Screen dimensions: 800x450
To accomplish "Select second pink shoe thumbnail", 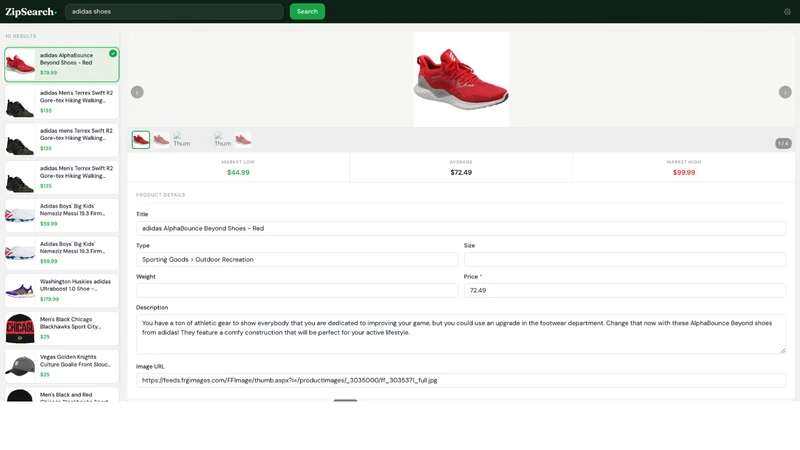I will pyautogui.click(x=161, y=140).
